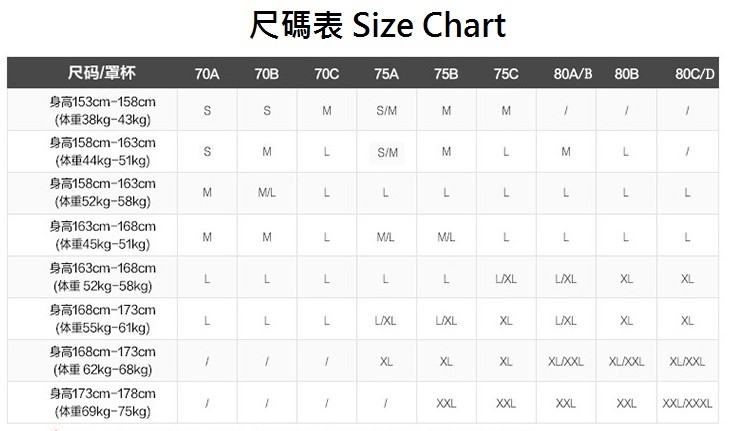The image size is (735, 431).
Task: Select the 80B column header
Action: point(627,73)
